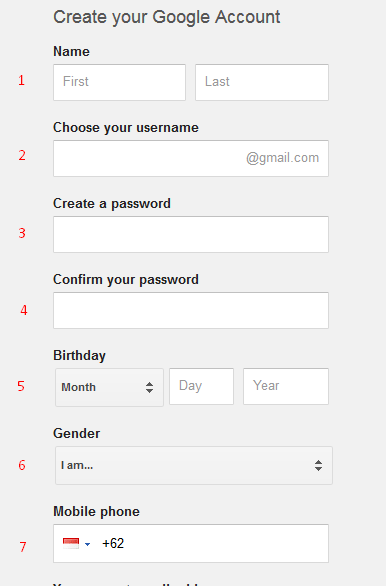Expand the Month dropdown
The width and height of the screenshot is (387, 587).
coord(109,387)
